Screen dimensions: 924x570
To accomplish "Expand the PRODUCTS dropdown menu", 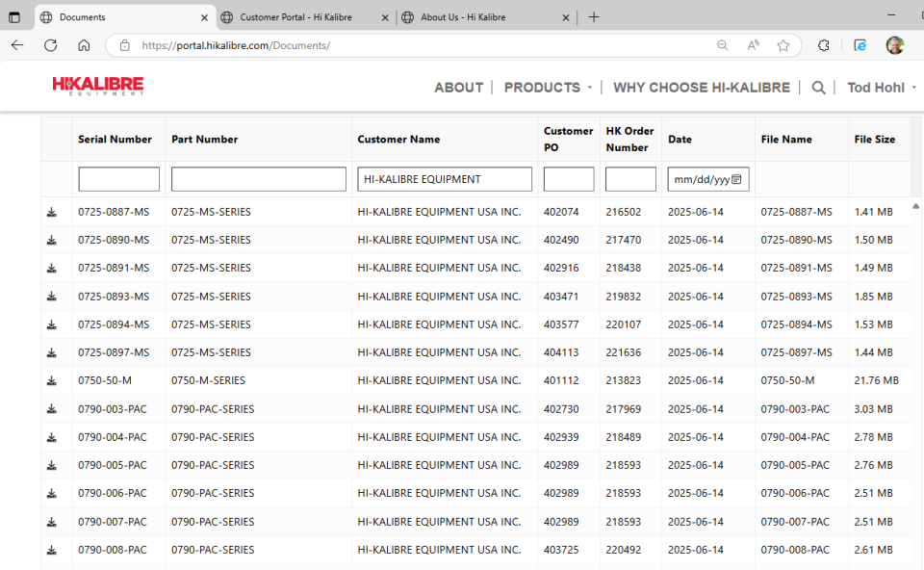I will coord(548,88).
